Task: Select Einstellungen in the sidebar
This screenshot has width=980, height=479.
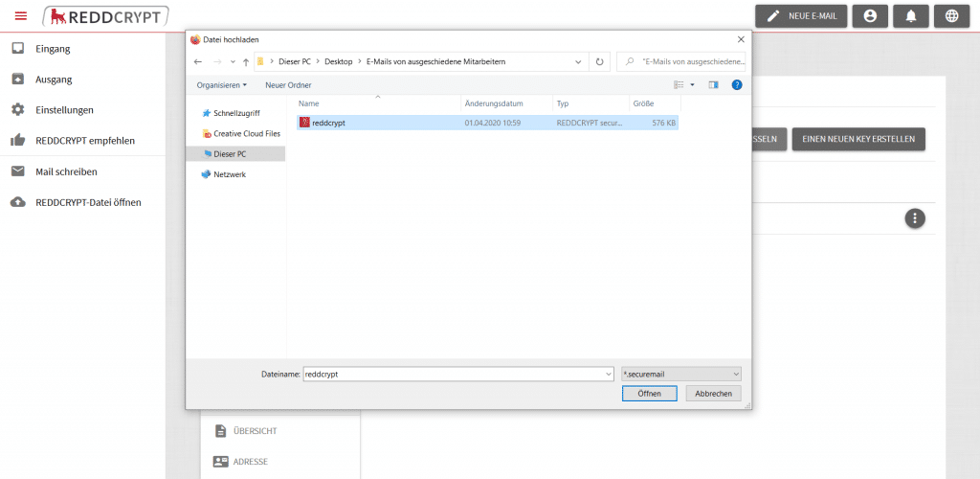Action: (x=64, y=110)
